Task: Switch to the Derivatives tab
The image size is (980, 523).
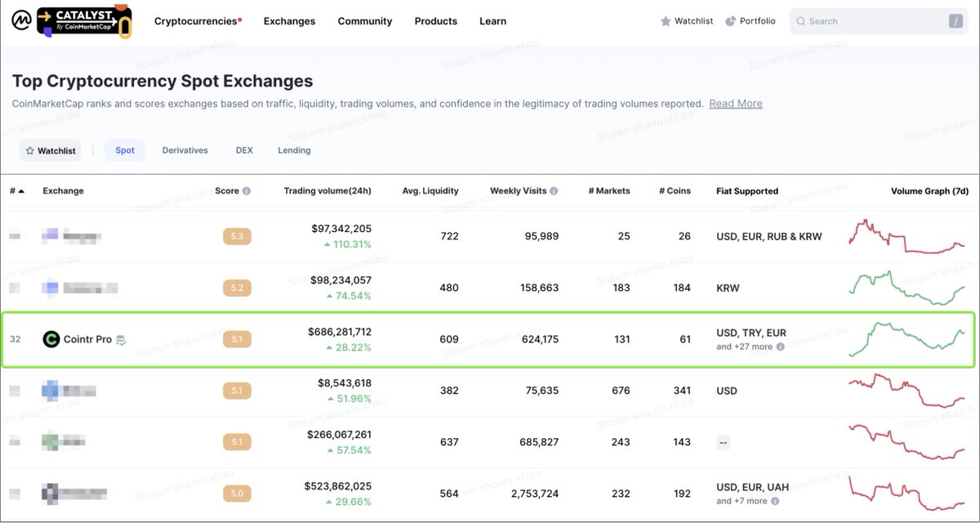Action: [185, 150]
